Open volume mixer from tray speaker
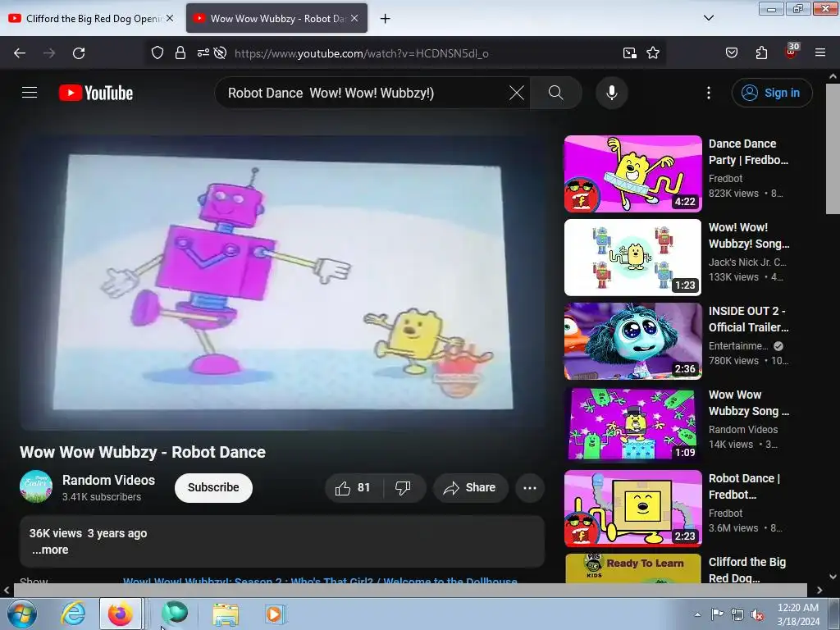 click(757, 615)
